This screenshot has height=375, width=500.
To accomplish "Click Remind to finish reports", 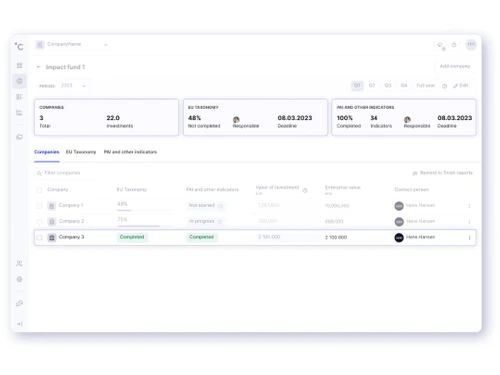I will (443, 173).
